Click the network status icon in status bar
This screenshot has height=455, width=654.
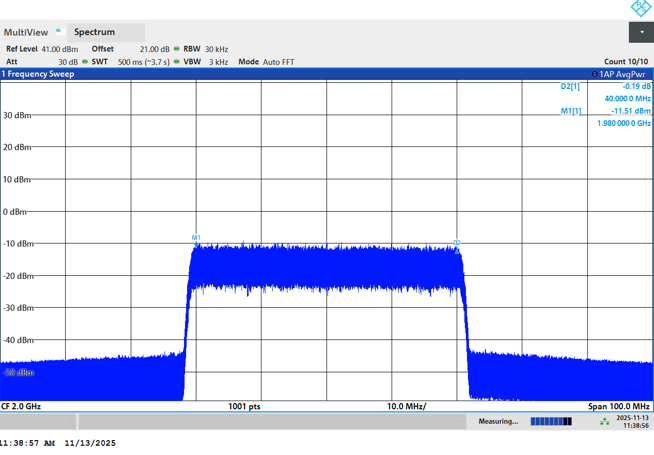click(604, 422)
